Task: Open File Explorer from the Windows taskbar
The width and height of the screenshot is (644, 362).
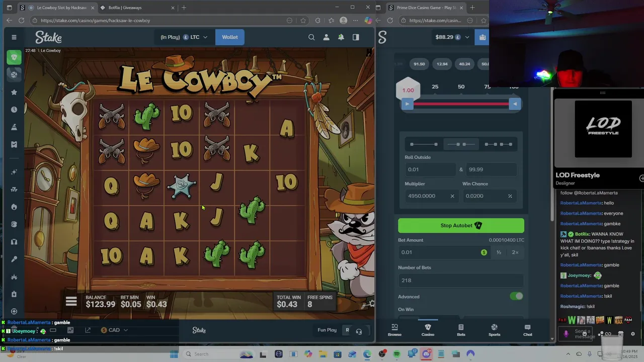Action: pyautogui.click(x=323, y=354)
